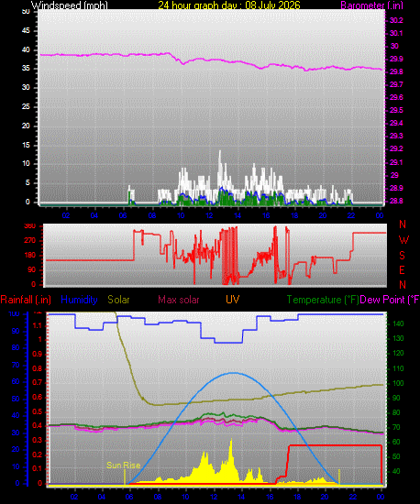Click the 30 barometer scale value
420x504 pixels.
pyautogui.click(x=394, y=46)
